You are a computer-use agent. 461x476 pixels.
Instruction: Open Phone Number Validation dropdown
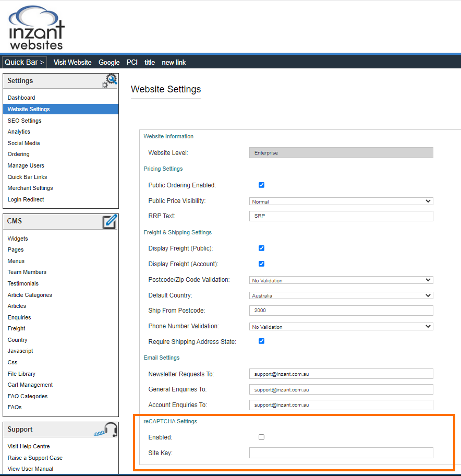point(341,326)
